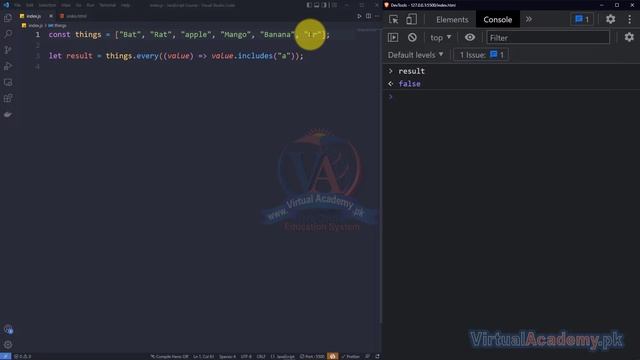Select an element with DevTools inspect icon

(x=393, y=19)
